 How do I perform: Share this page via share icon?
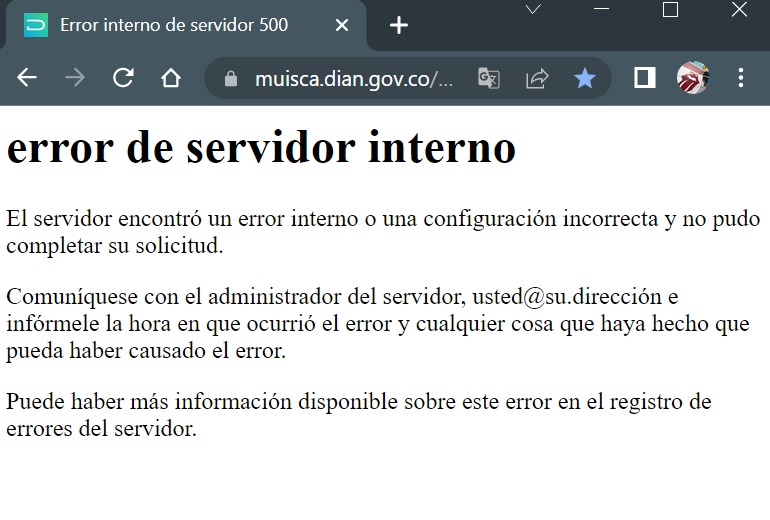tap(537, 78)
